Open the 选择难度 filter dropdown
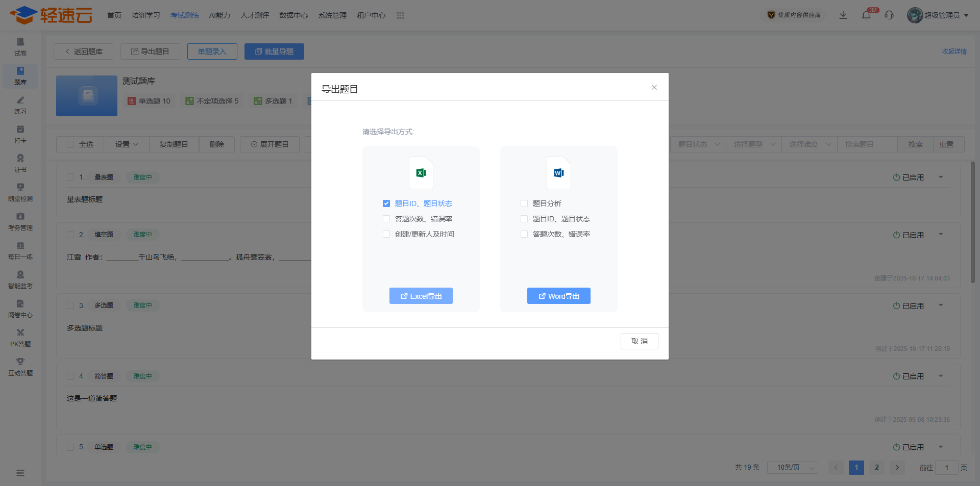The image size is (980, 486). coord(810,144)
